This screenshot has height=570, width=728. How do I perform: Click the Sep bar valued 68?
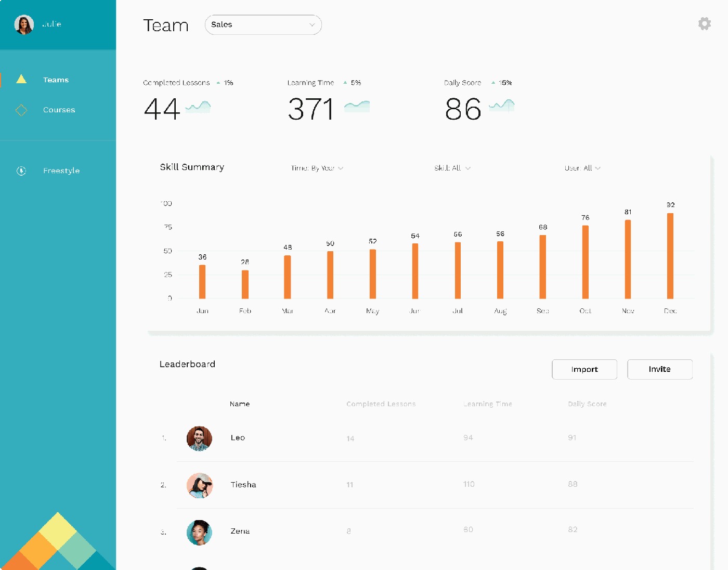(543, 267)
